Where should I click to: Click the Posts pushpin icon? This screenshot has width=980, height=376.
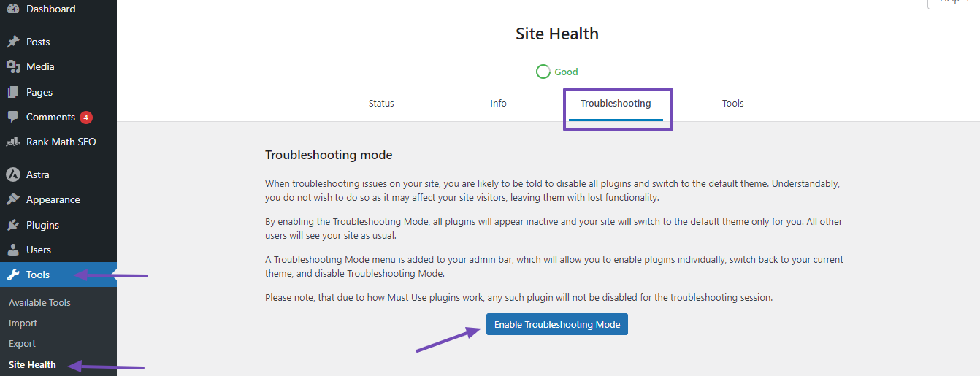(13, 42)
